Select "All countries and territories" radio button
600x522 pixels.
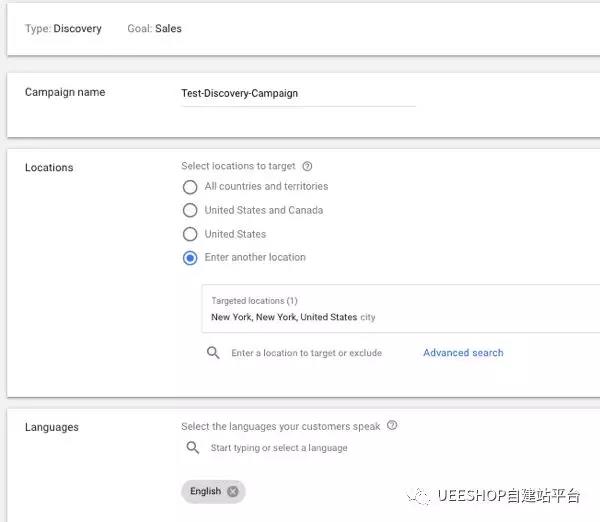coord(190,187)
